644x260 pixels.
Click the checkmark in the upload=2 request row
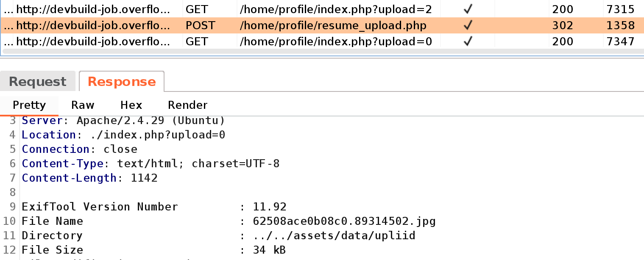point(468,10)
